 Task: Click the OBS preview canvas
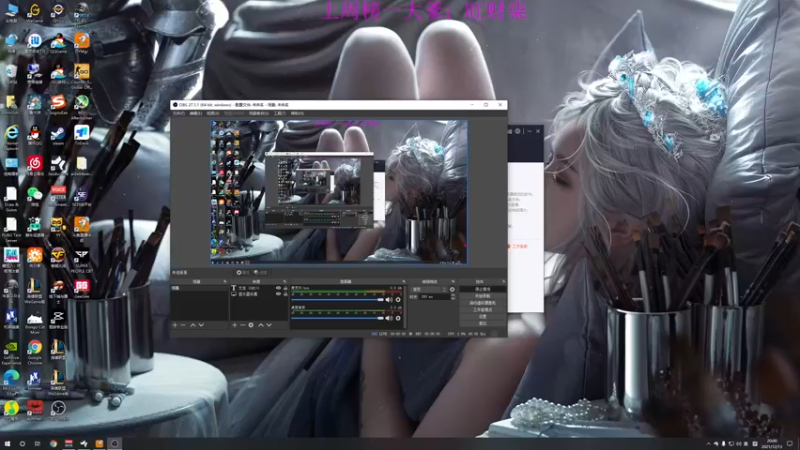pos(339,192)
